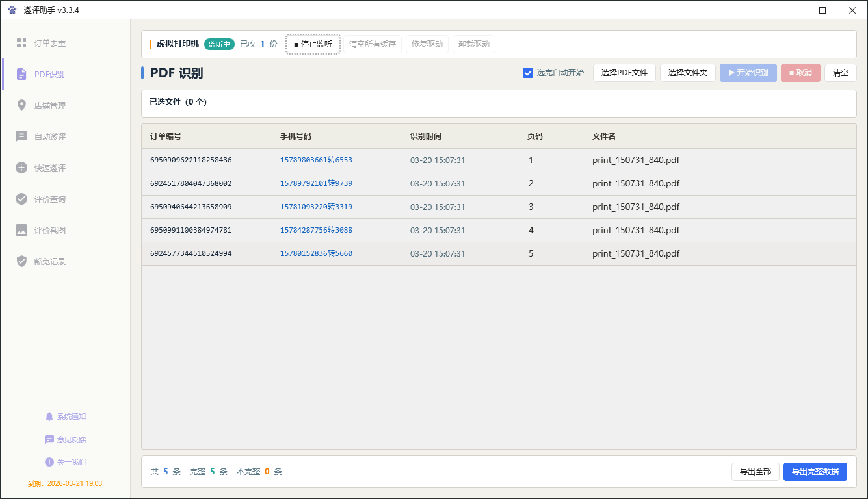Click the 03-20 15:07:31 time in page 1 row

click(438, 160)
